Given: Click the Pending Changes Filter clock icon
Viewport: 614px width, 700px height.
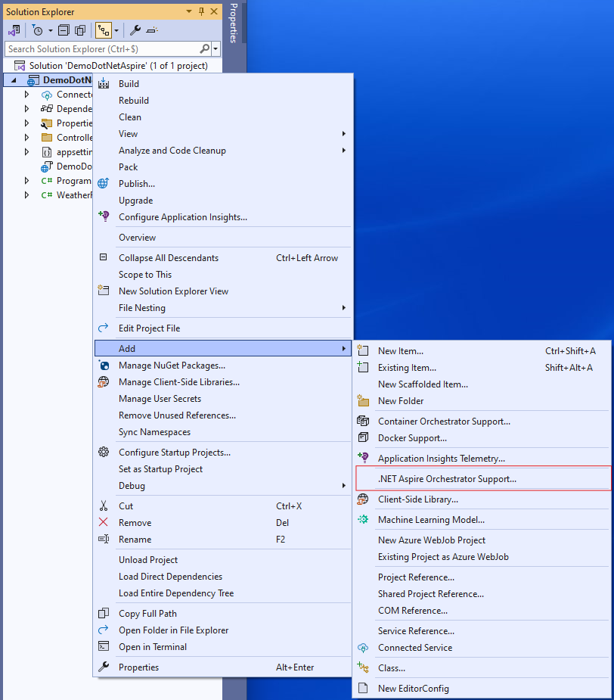Looking at the screenshot, I should click(x=37, y=30).
